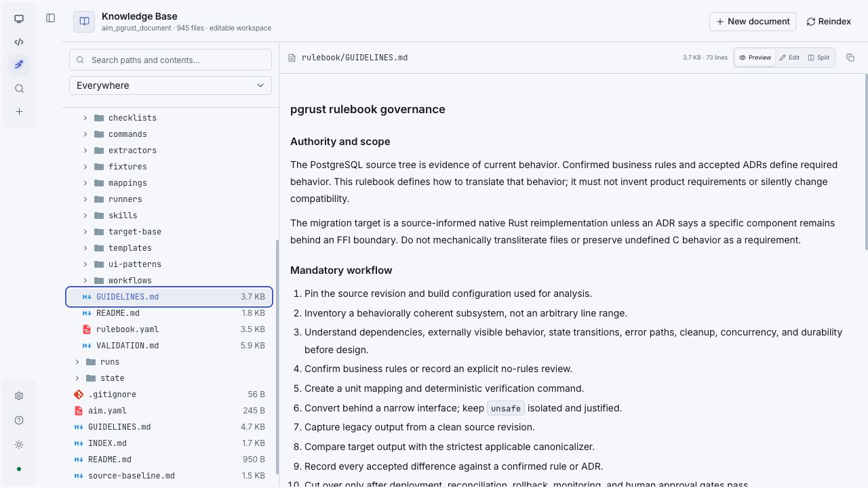Image resolution: width=868 pixels, height=488 pixels.
Task: Click the runs folder icon
Action: (x=91, y=362)
